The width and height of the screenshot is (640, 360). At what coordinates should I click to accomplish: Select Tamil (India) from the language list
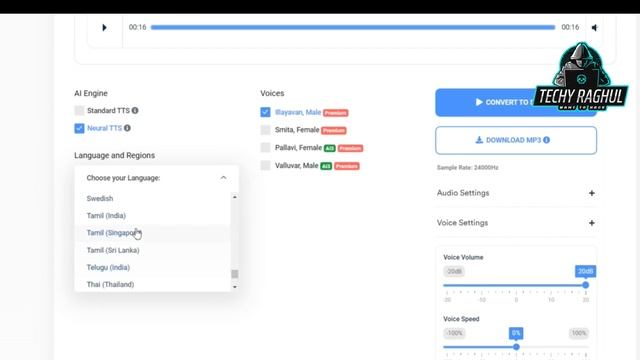pos(153,216)
